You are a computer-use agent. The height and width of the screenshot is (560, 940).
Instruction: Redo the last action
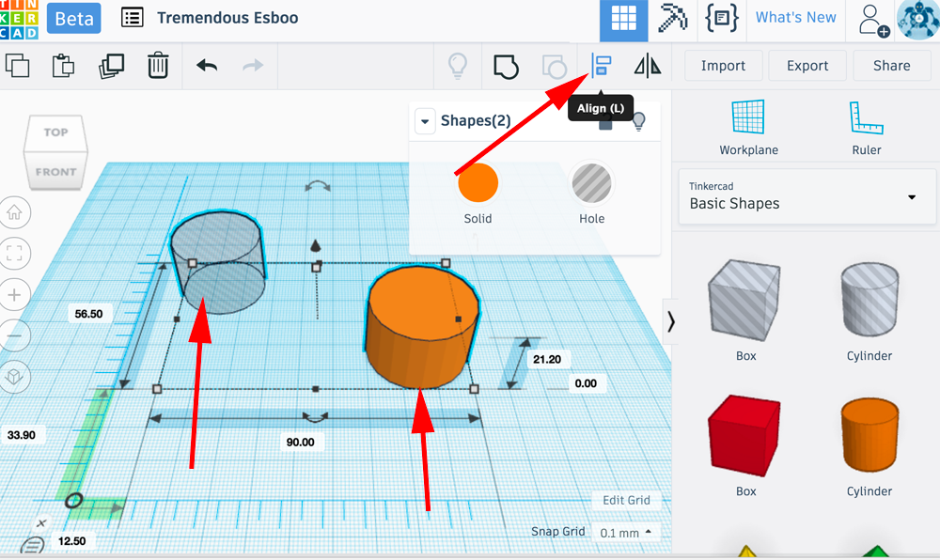point(253,65)
